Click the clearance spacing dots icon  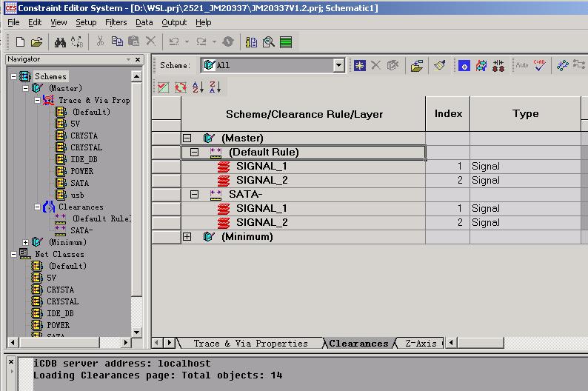(x=498, y=66)
